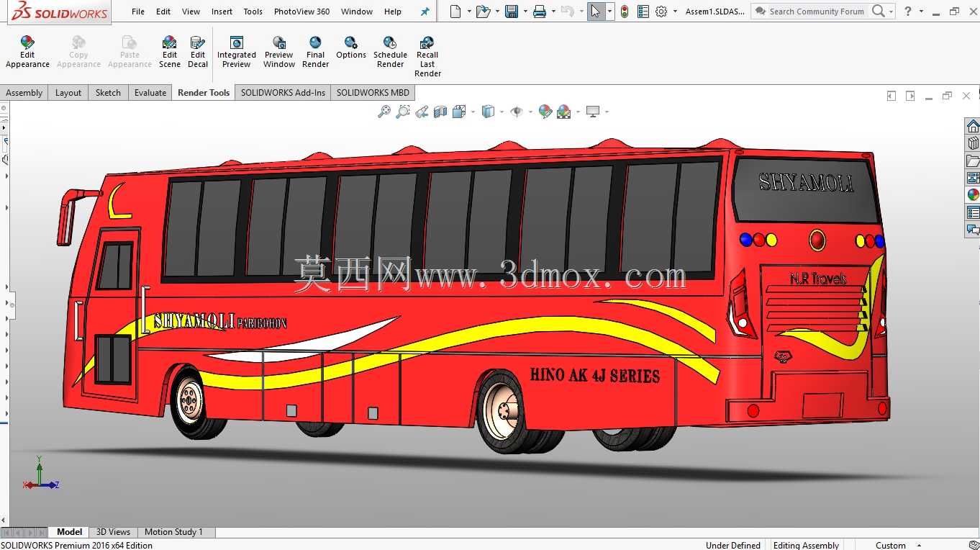980x550 pixels.
Task: Open the Edit Decal tool
Action: 198,52
